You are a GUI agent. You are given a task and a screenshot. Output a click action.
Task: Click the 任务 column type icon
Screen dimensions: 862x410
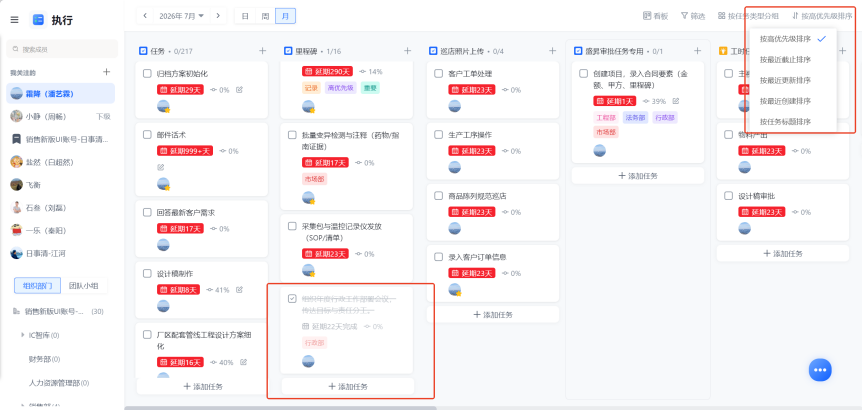pos(143,51)
